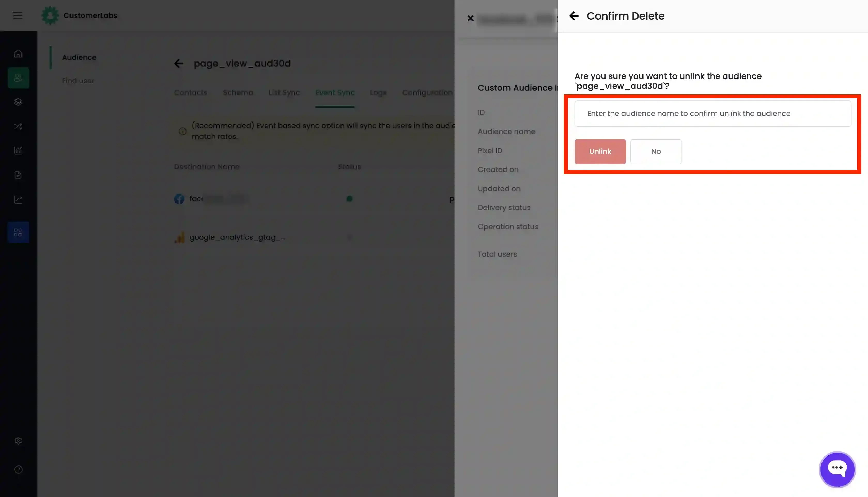Open the Configuration tab

[x=427, y=92]
